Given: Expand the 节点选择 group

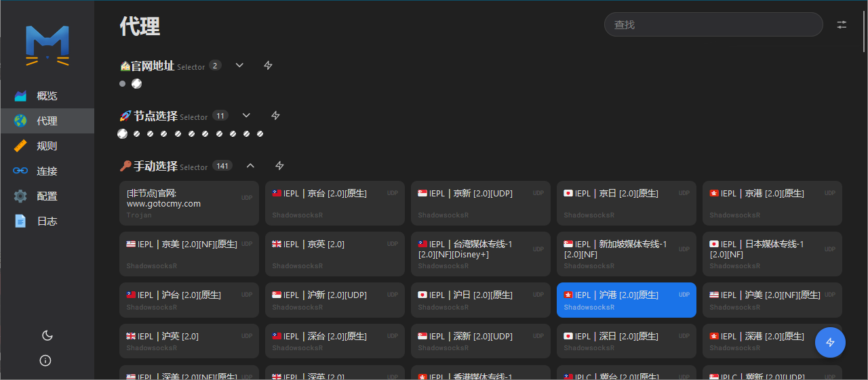Looking at the screenshot, I should [x=246, y=115].
